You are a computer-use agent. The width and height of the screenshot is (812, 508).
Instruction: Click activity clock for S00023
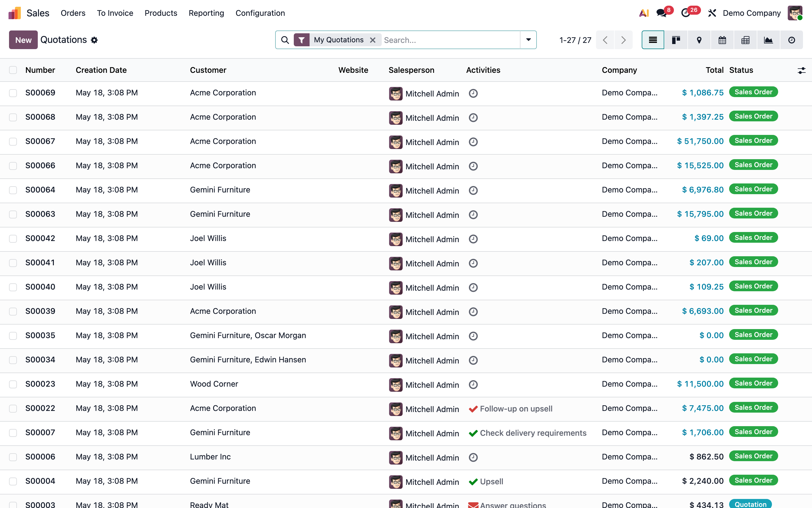[473, 385]
